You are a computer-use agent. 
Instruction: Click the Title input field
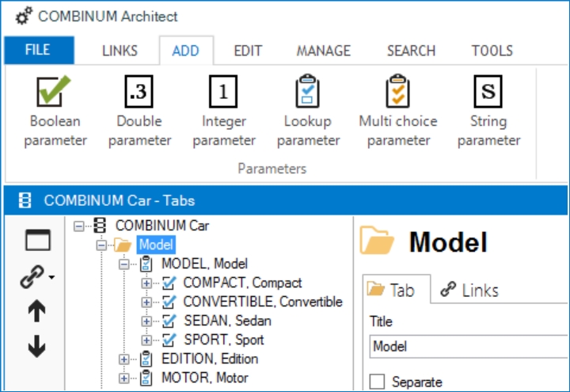pyautogui.click(x=469, y=346)
